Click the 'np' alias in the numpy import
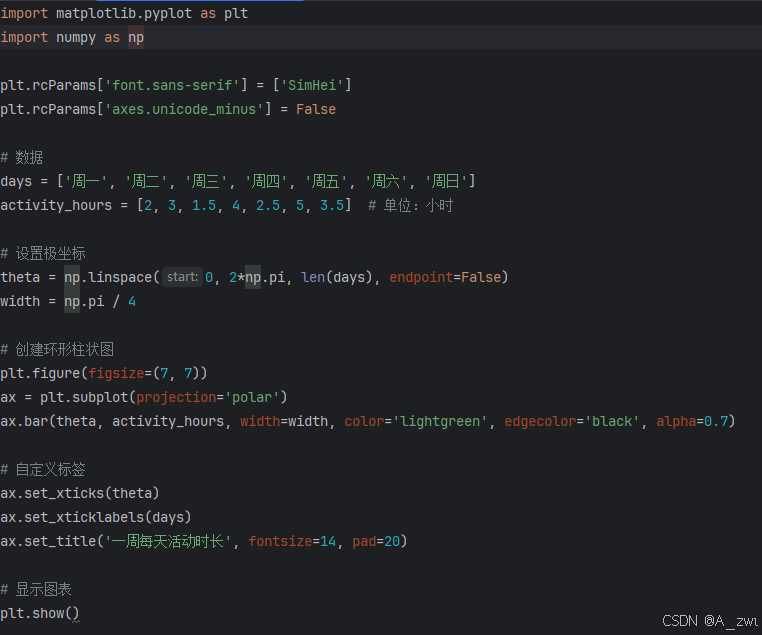Image resolution: width=762 pixels, height=635 pixels. (x=136, y=37)
